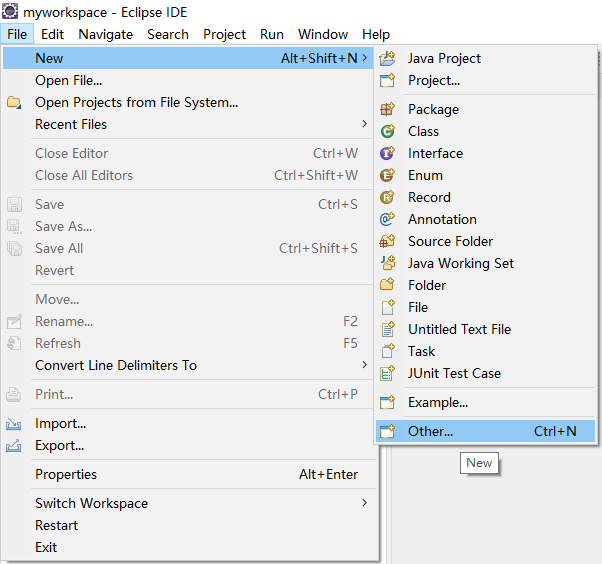
Task: Click the Eclipse IDE logo in the title bar
Action: pyautogui.click(x=10, y=12)
